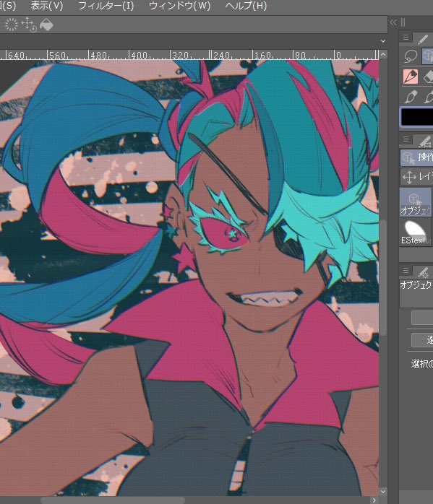Open the ヘルプ(H) menu
Image resolution: width=433 pixels, height=504 pixels.
pos(246,6)
